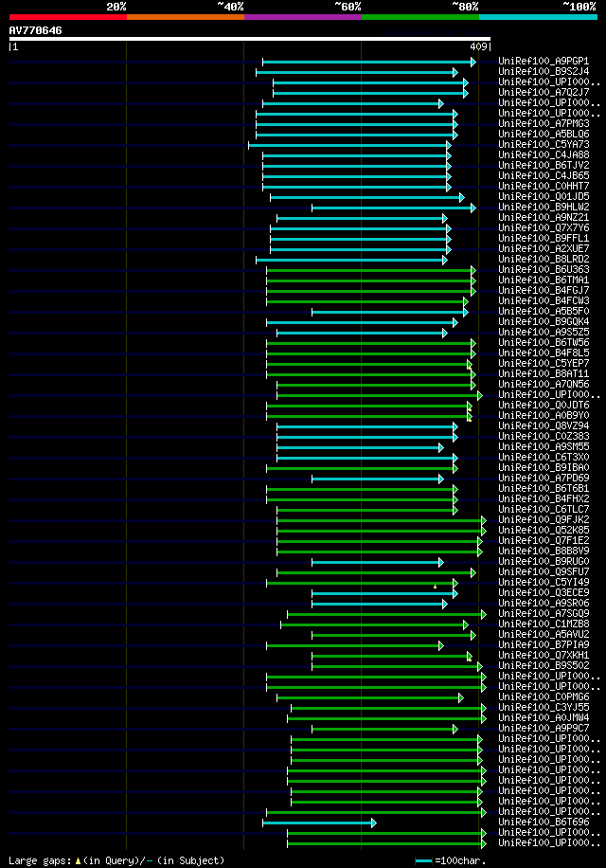Click the green ~80% legend segment
The height and width of the screenshot is (868, 606).
point(420,17)
